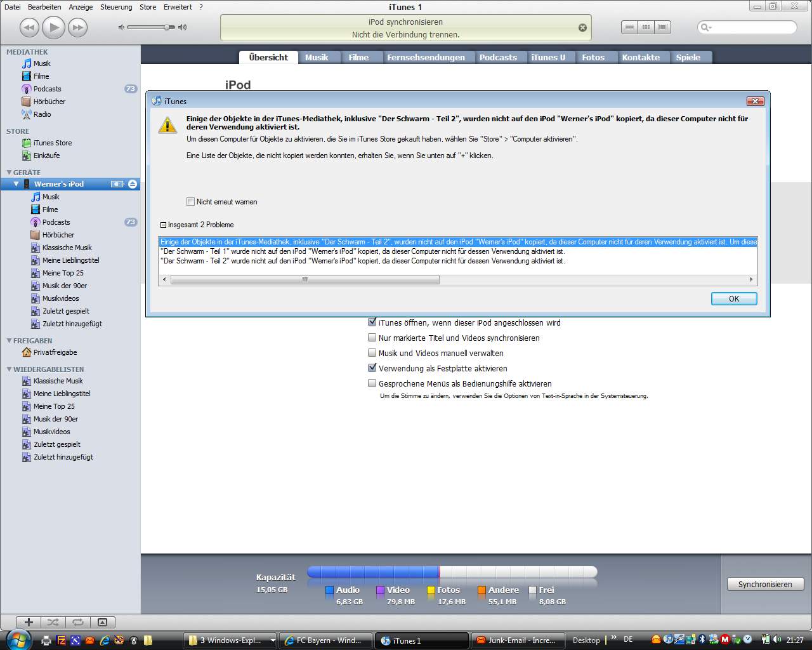Click the search field

pos(747,27)
